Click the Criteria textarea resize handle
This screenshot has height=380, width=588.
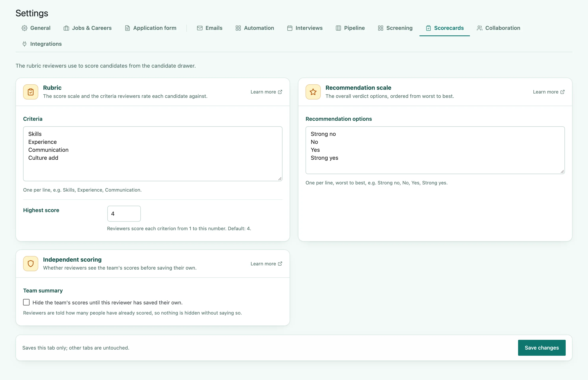280,179
